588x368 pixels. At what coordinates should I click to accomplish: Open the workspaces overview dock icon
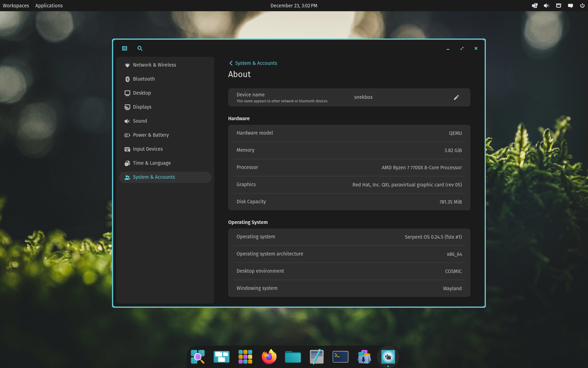[x=222, y=357]
